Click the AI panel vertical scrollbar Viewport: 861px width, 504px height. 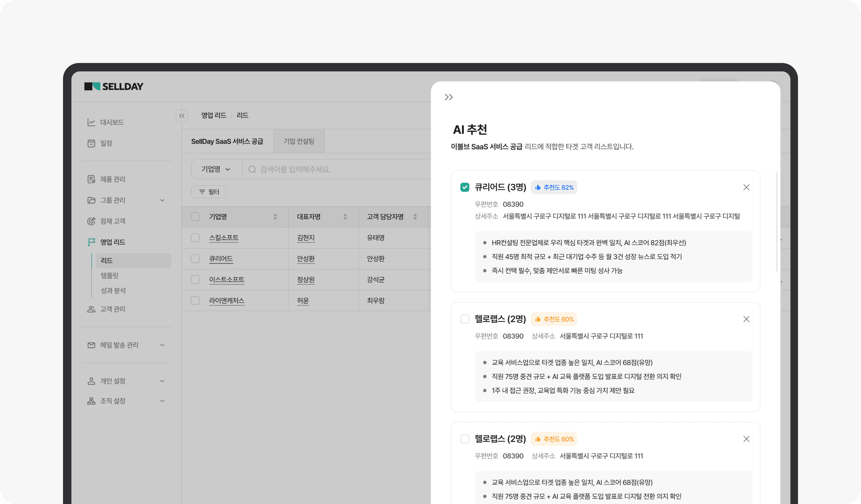click(x=777, y=222)
